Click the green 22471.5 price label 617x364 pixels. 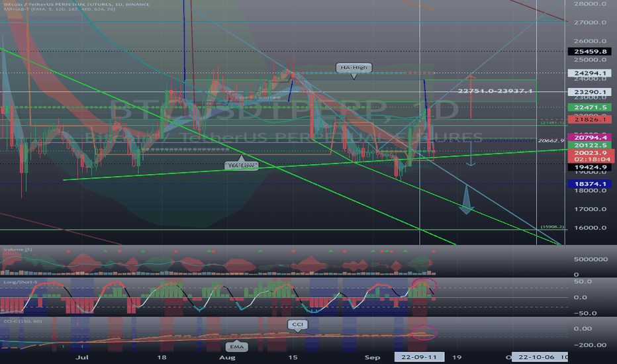[589, 107]
